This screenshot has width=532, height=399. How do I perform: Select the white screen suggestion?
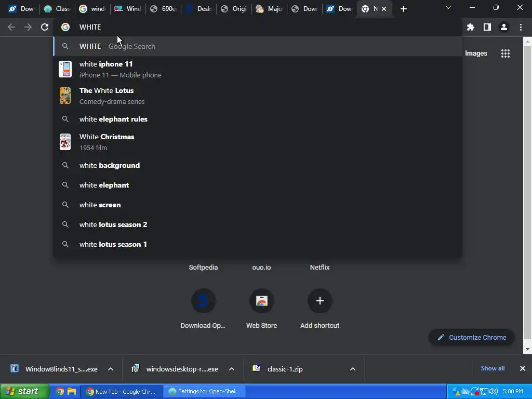click(x=258, y=205)
